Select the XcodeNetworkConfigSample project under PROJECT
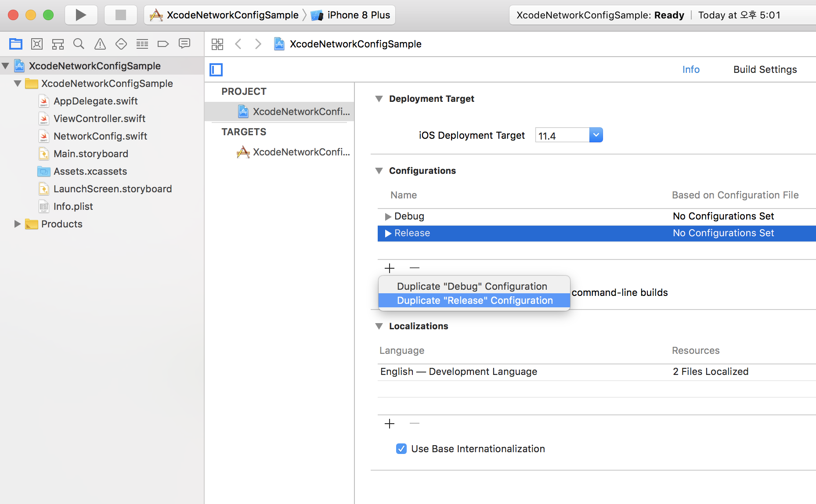The width and height of the screenshot is (816, 504). pyautogui.click(x=279, y=112)
